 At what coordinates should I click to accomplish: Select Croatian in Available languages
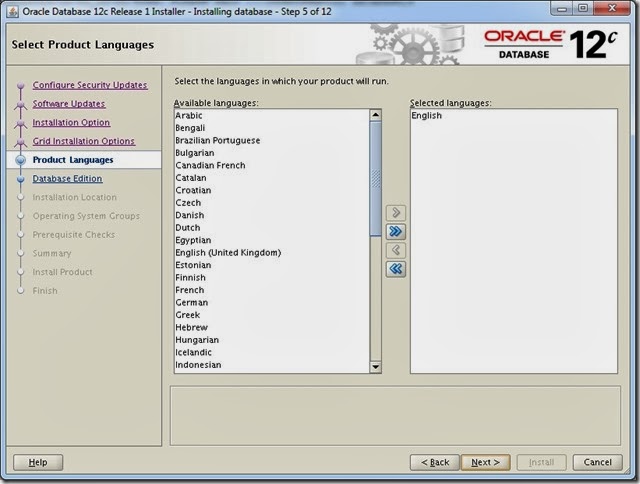271,190
